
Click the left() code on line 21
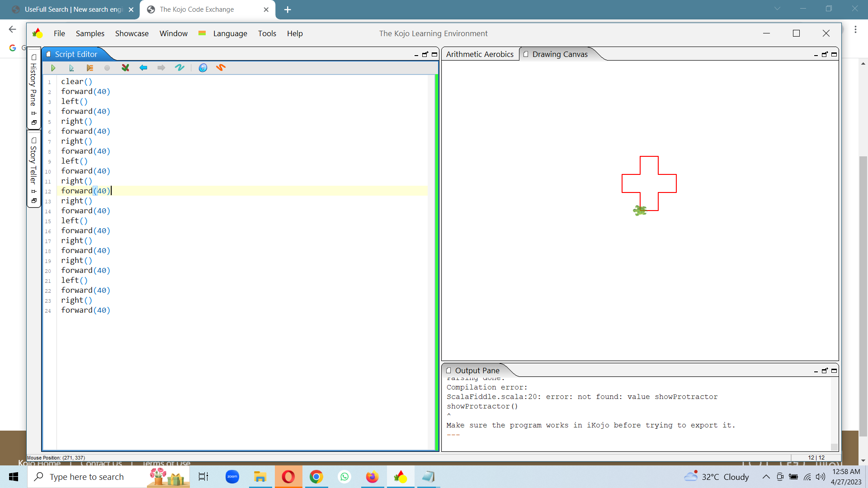74,280
